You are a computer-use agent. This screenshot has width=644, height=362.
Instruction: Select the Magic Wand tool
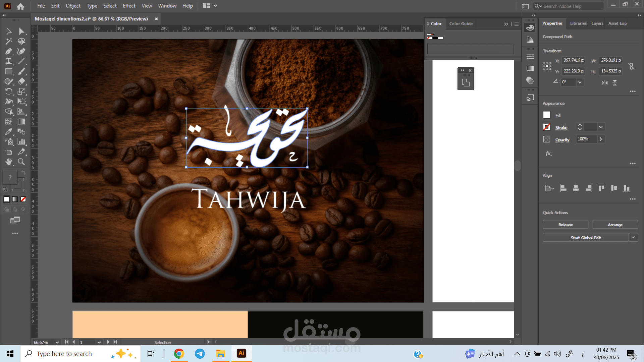click(9, 41)
